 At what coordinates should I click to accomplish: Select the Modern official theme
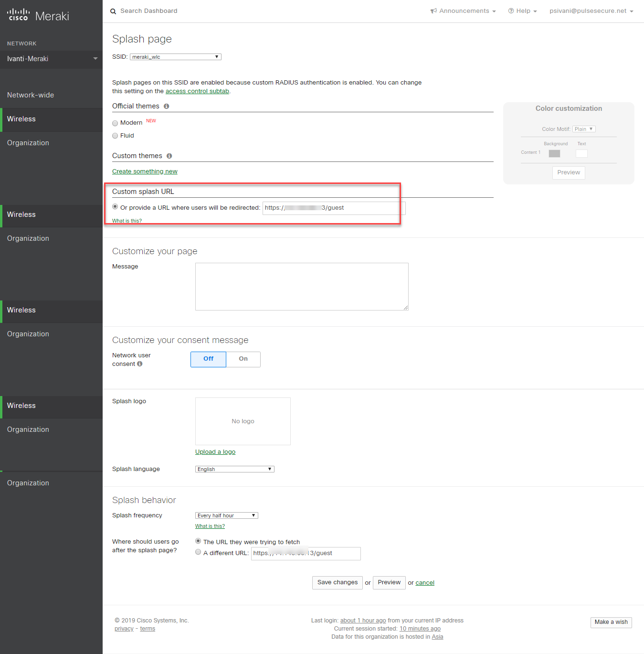115,123
